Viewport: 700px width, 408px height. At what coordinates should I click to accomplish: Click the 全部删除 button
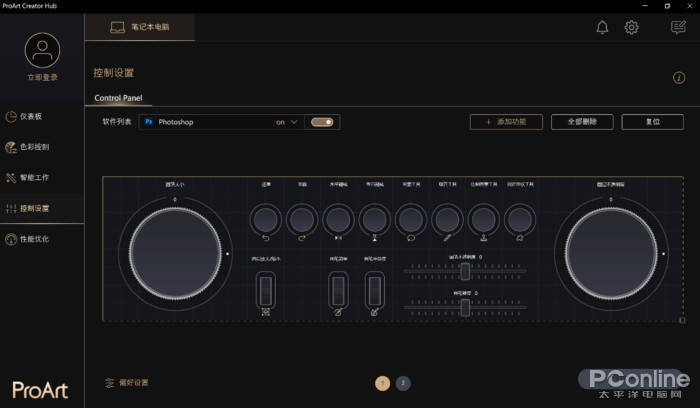[x=582, y=122]
